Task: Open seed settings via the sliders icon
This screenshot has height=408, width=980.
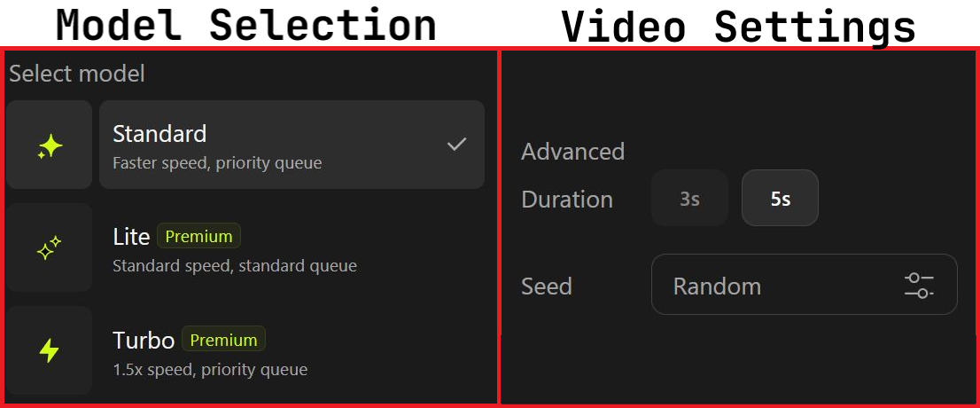Action: coord(919,286)
